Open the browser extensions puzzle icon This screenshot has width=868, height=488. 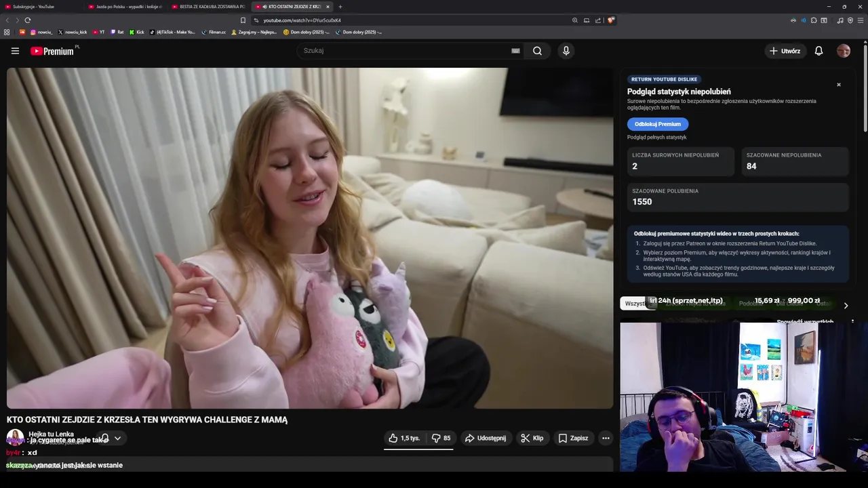pos(814,20)
